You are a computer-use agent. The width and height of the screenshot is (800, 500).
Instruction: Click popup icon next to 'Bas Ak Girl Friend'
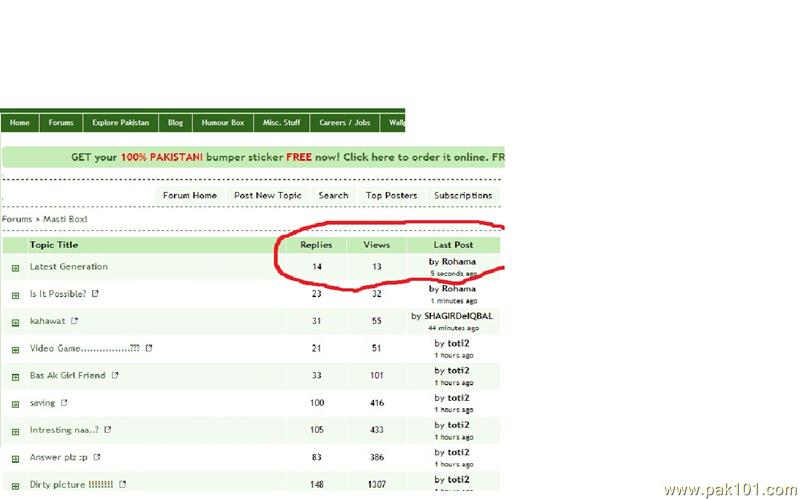point(115,375)
